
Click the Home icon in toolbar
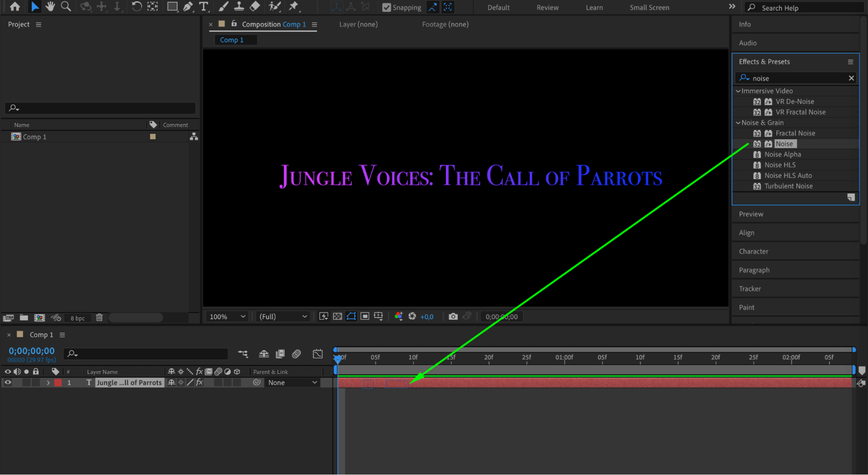click(15, 7)
